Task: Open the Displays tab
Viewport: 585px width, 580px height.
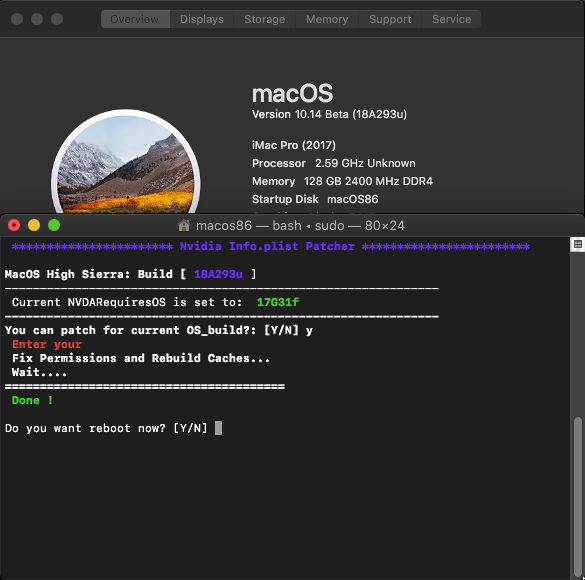Action: click(202, 19)
